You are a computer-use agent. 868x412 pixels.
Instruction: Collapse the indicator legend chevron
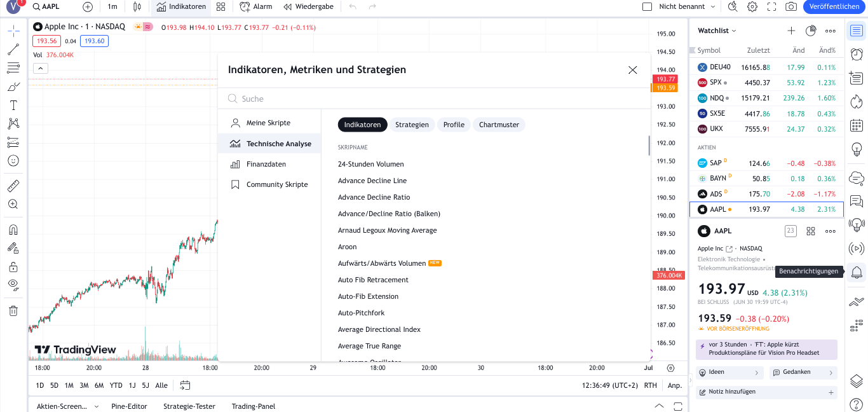click(40, 68)
